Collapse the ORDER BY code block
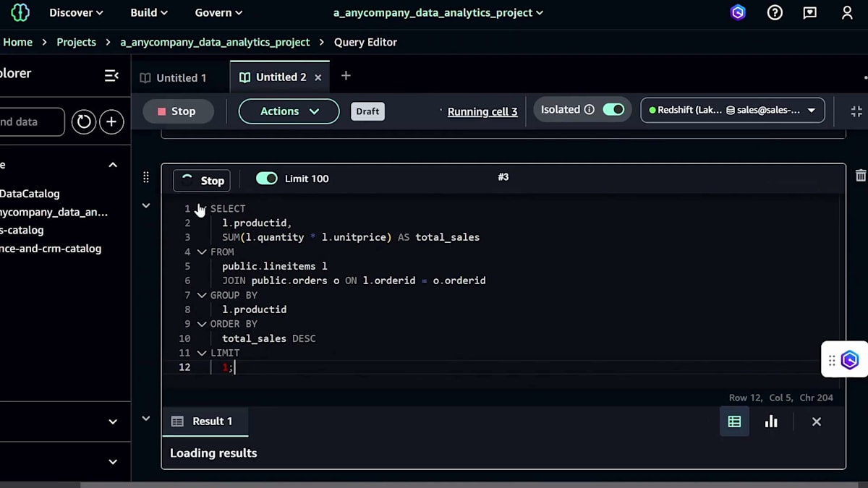Screen dimensions: 868x488 202,325
